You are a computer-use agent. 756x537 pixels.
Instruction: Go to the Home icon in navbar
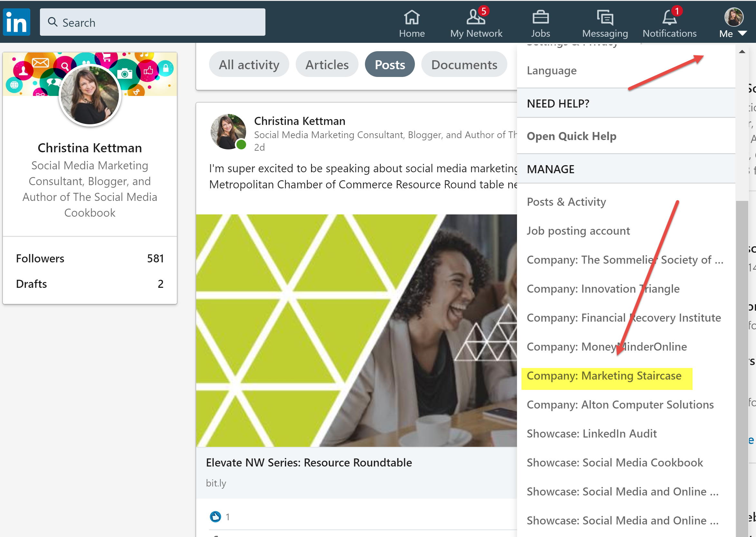tap(412, 17)
